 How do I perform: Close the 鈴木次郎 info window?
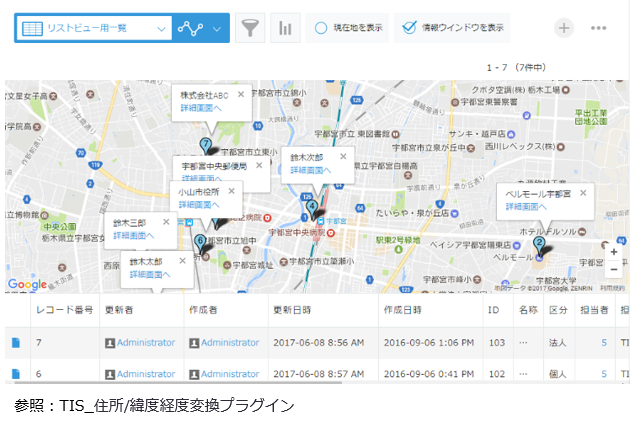tap(343, 156)
